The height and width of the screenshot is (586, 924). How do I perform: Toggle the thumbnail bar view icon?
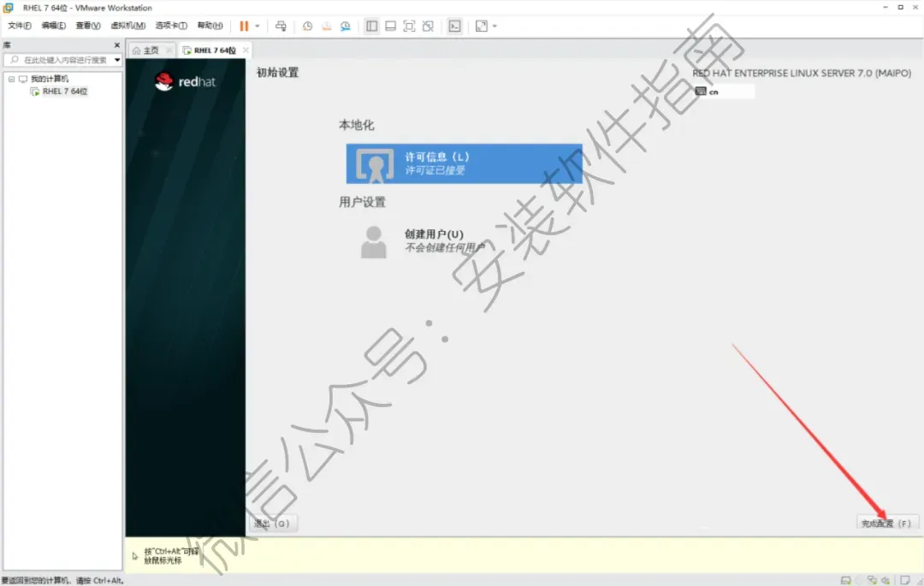coord(391,26)
